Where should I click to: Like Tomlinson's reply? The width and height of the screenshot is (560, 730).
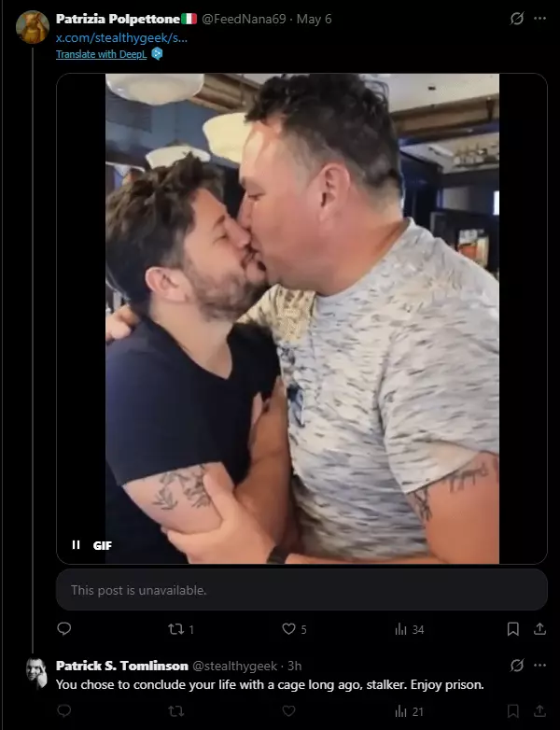[288, 711]
